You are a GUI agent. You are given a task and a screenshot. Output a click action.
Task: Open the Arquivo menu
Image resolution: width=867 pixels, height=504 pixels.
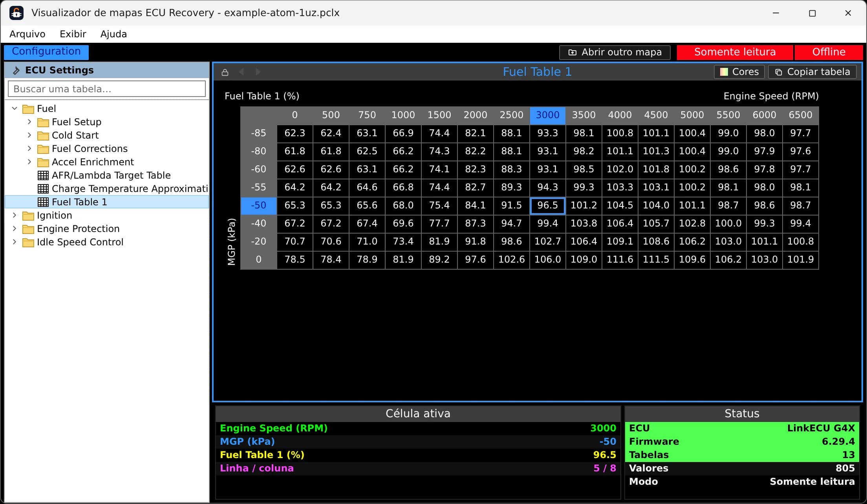coord(27,34)
